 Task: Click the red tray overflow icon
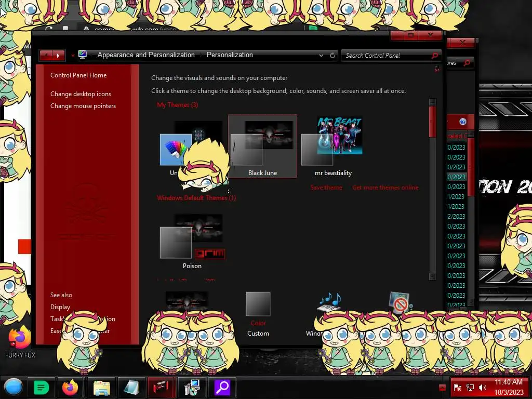pos(442,388)
